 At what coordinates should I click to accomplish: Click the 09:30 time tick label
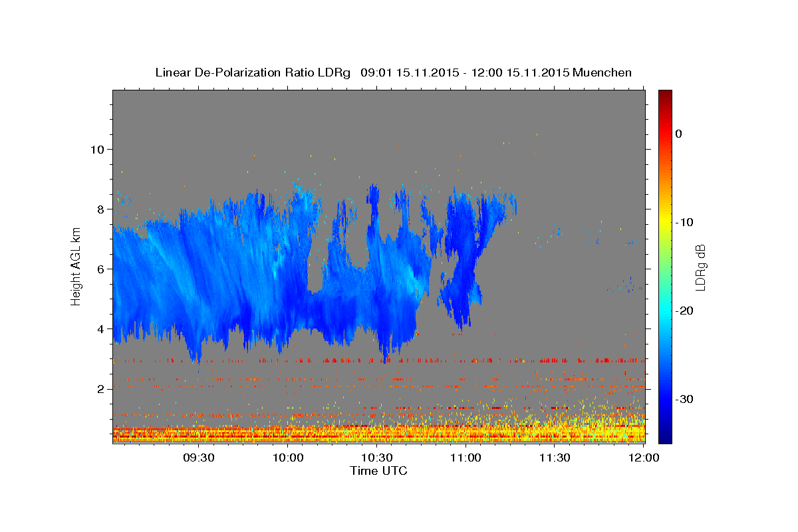coord(199,458)
